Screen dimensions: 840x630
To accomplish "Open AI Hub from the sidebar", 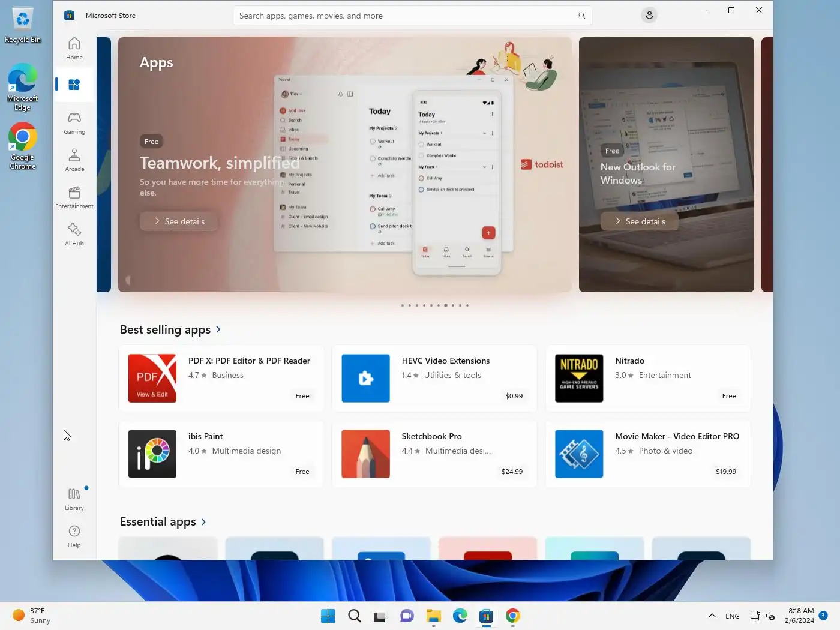I will pyautogui.click(x=74, y=235).
